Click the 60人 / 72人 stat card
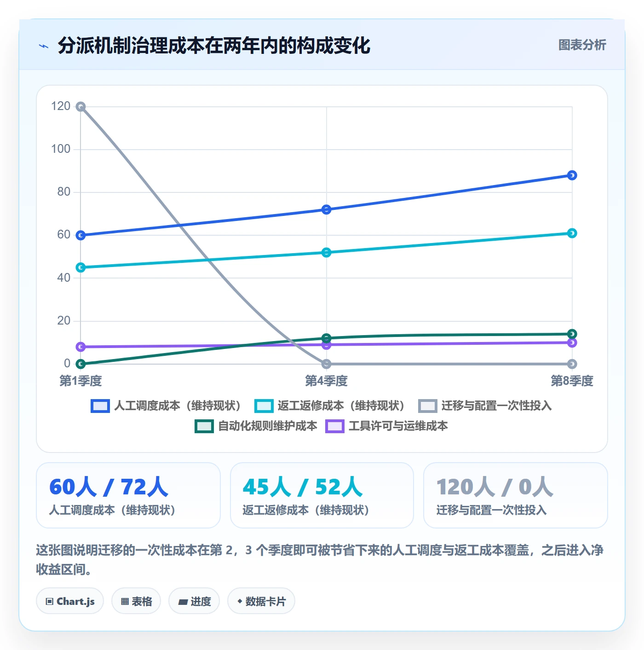This screenshot has height=650, width=644. (x=128, y=496)
